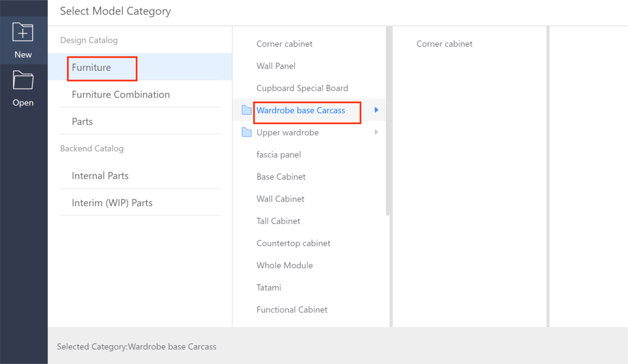The image size is (628, 364).
Task: Choose Parts in the Design Catalog
Action: pyautogui.click(x=82, y=121)
